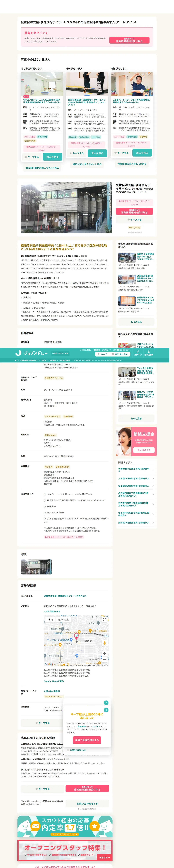
Task: Open 場所が近い求人をもっと見る link
Action: (87, 164)
